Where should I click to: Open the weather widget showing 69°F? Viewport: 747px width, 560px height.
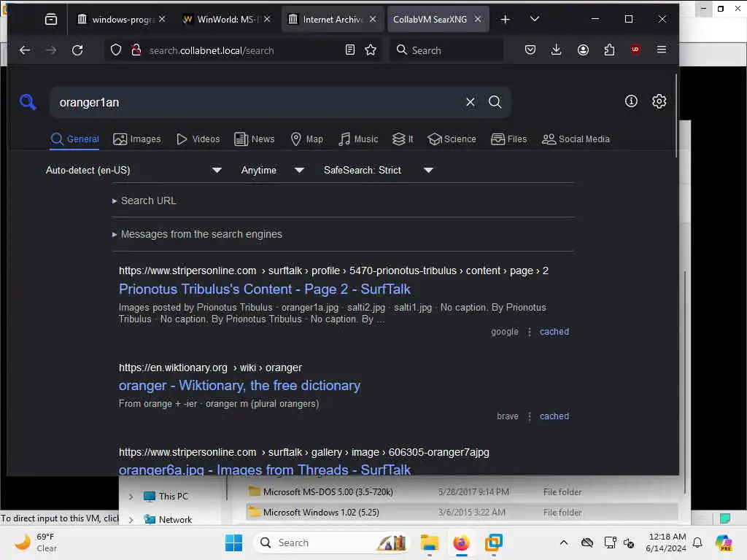(x=36, y=542)
